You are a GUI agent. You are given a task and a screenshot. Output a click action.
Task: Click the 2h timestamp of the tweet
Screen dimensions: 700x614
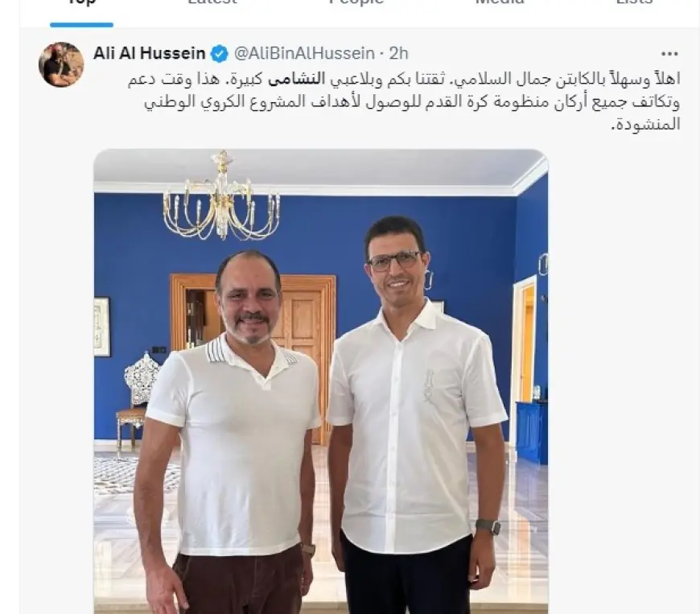tap(398, 54)
